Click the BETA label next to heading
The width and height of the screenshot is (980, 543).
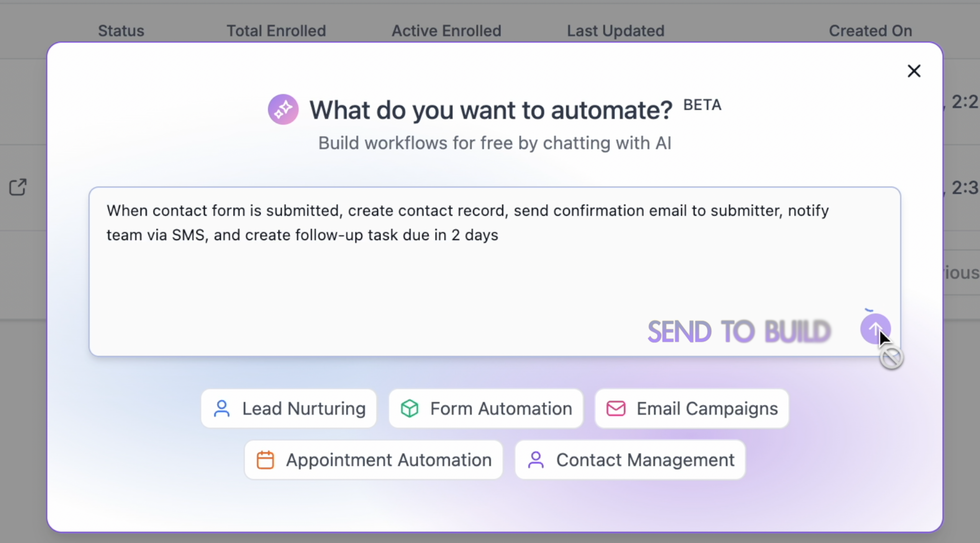coord(702,105)
